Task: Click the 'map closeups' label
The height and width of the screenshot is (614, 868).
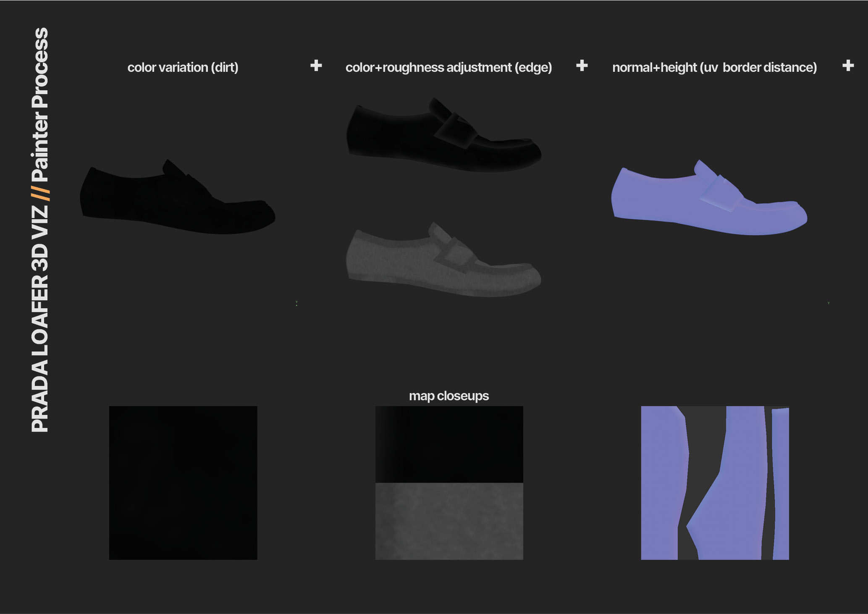Action: [x=448, y=396]
